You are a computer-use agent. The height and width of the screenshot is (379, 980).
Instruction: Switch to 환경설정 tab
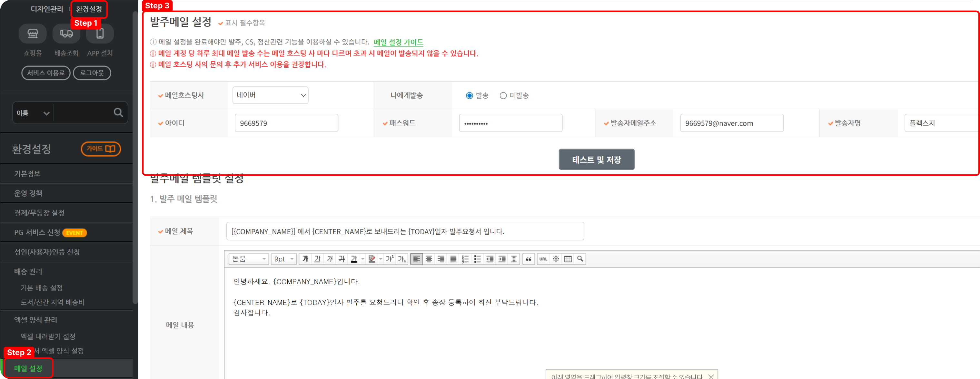click(89, 9)
